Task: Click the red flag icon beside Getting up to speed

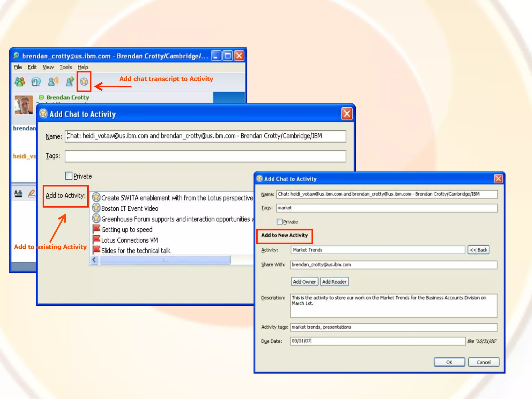Action: click(96, 229)
